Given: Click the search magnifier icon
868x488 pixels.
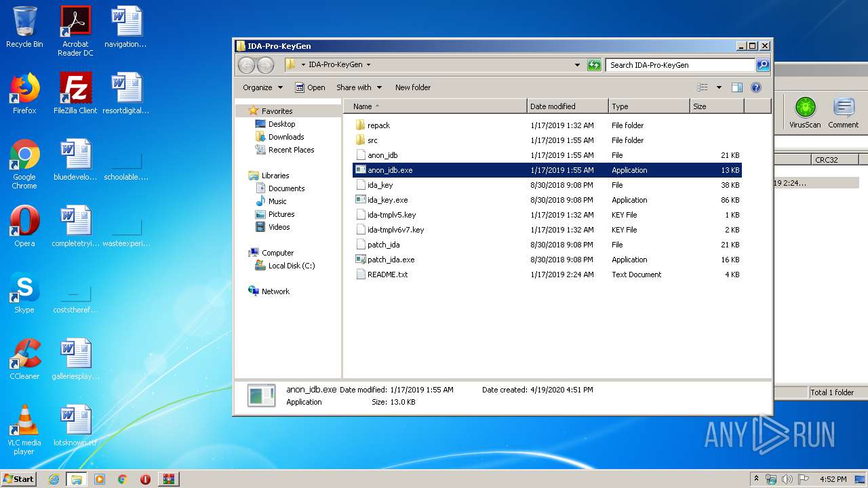Looking at the screenshot, I should (763, 65).
